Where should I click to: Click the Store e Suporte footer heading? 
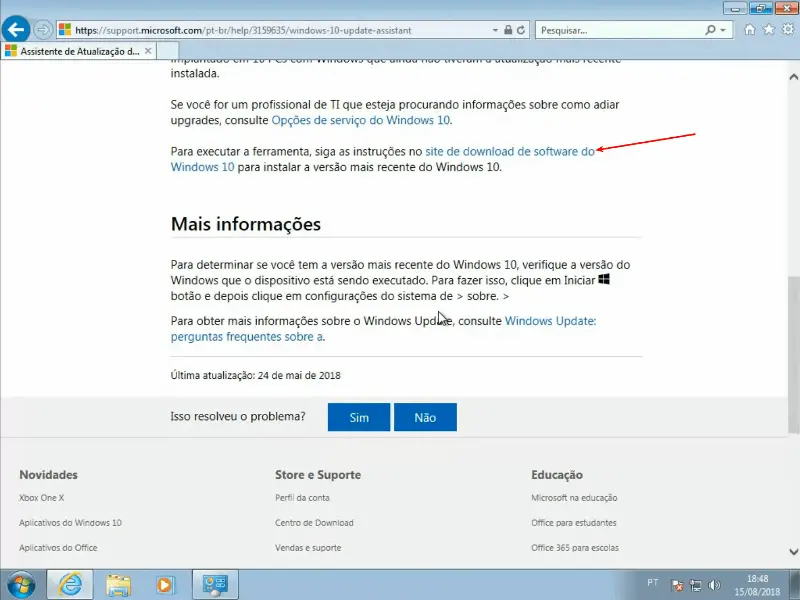click(318, 475)
